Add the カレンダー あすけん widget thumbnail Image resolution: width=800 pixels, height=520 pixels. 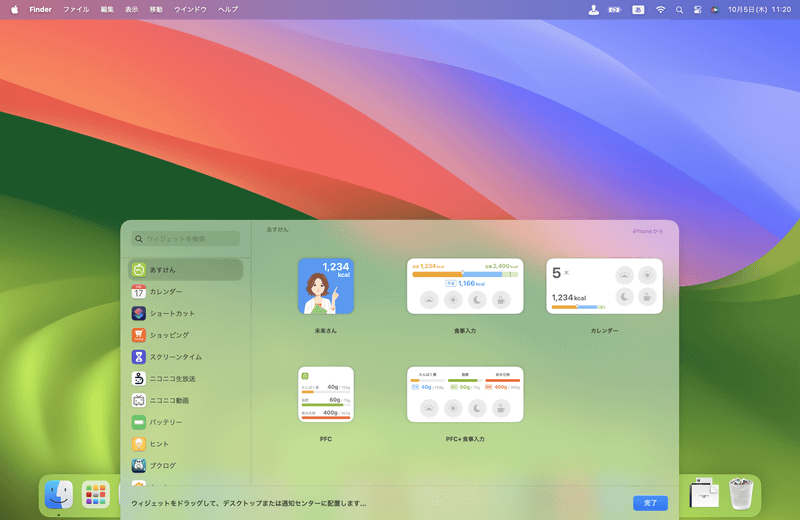605,286
